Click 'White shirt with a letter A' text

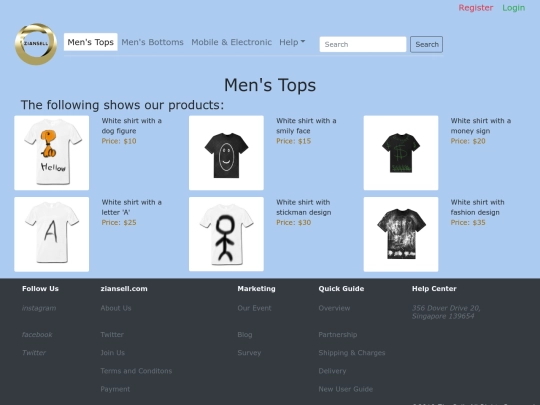pos(132,207)
